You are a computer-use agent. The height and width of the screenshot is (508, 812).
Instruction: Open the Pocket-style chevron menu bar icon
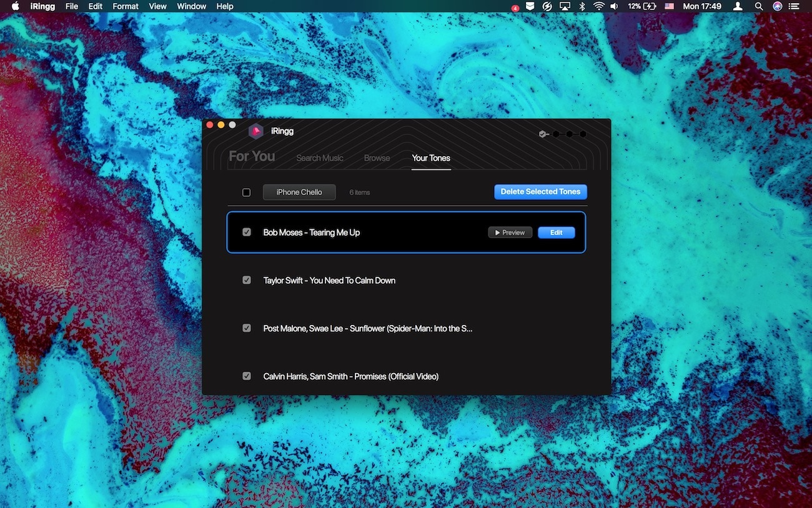pyautogui.click(x=530, y=6)
